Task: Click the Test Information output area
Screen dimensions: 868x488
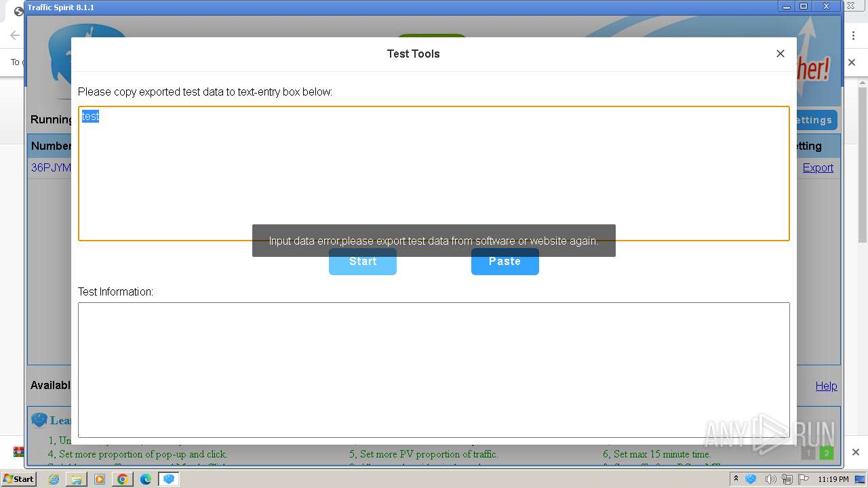Action: (434, 370)
